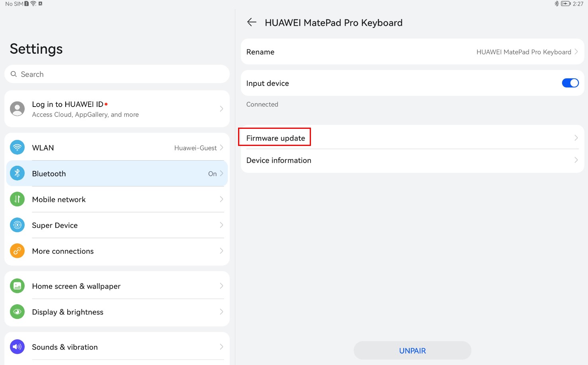Tap the 2:27 clock in status bar
This screenshot has height=365, width=588.
[x=578, y=4]
